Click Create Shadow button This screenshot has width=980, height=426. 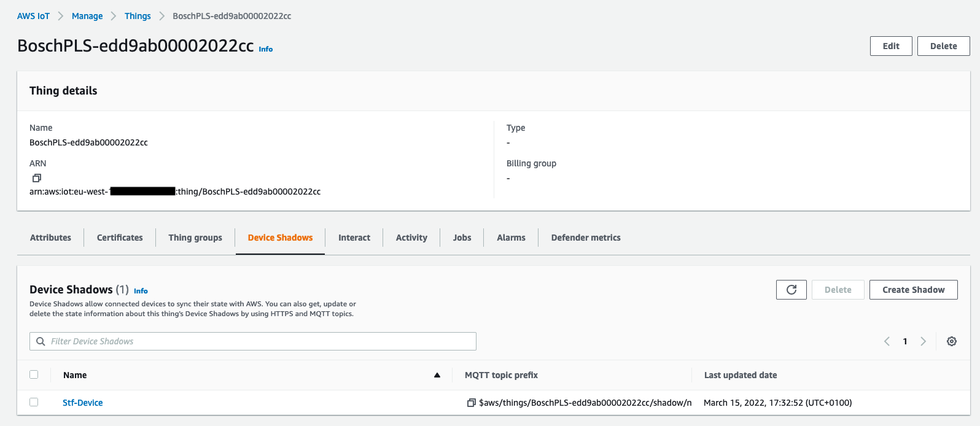click(x=913, y=290)
